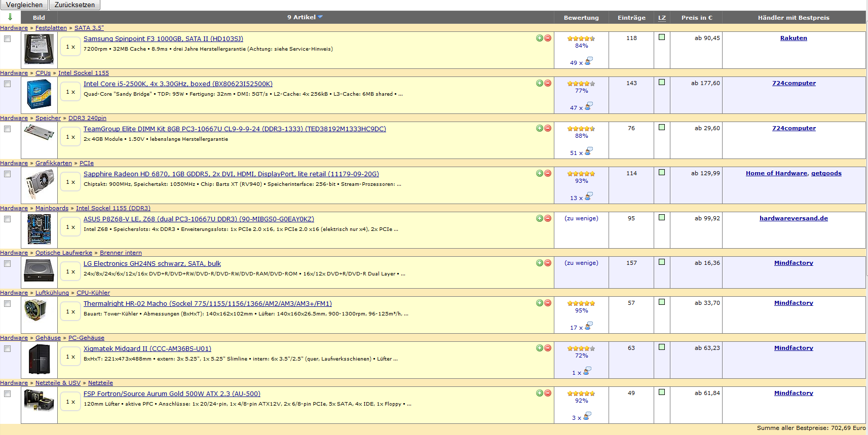
Task: Go to CPU-Kühler breadcrumb category
Action: 93,293
